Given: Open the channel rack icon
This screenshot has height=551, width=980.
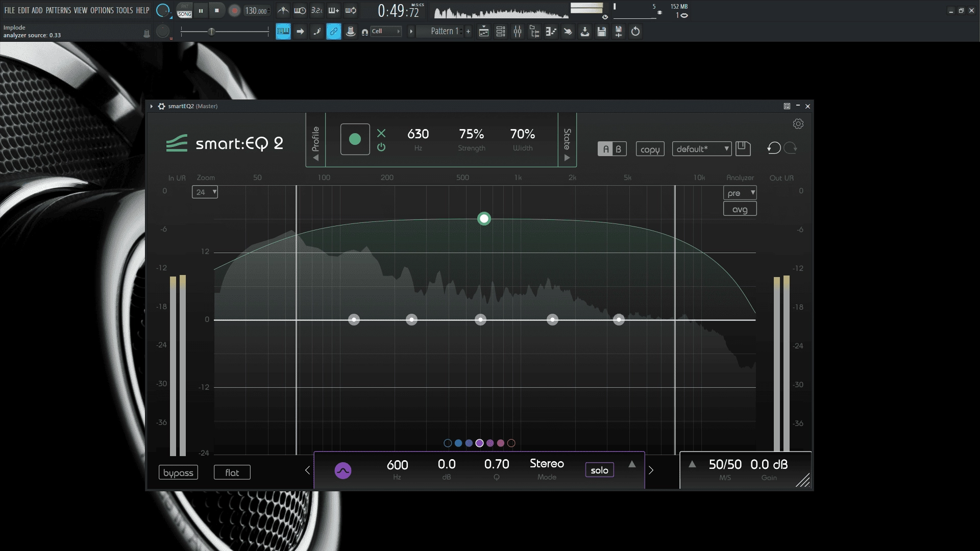Looking at the screenshot, I should (x=501, y=32).
